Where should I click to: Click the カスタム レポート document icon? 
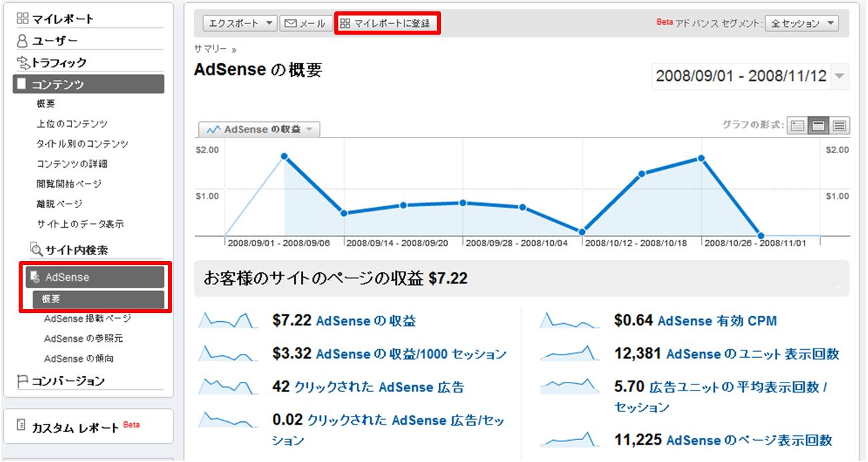coord(20,426)
